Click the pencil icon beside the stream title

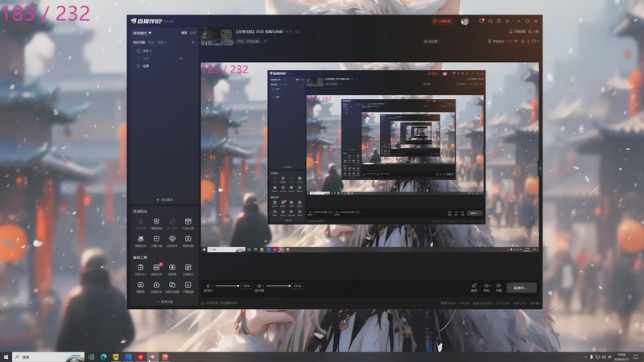[x=298, y=31]
